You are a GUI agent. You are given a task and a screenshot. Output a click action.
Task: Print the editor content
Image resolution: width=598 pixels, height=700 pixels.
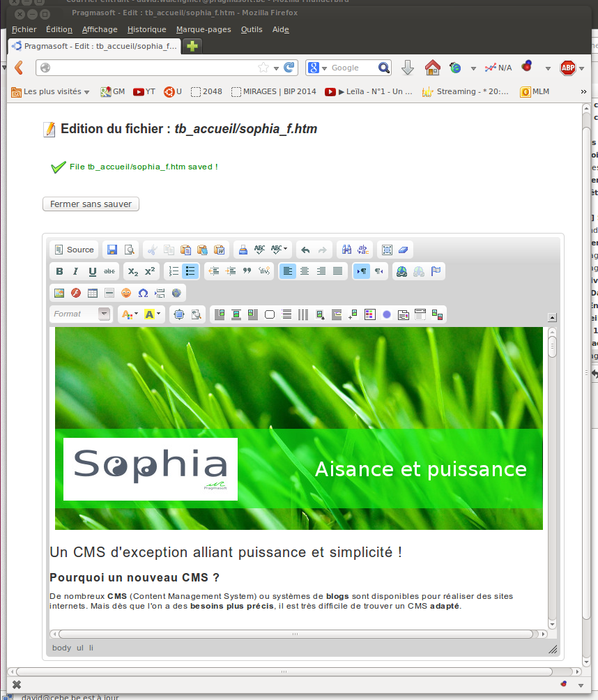click(x=243, y=250)
